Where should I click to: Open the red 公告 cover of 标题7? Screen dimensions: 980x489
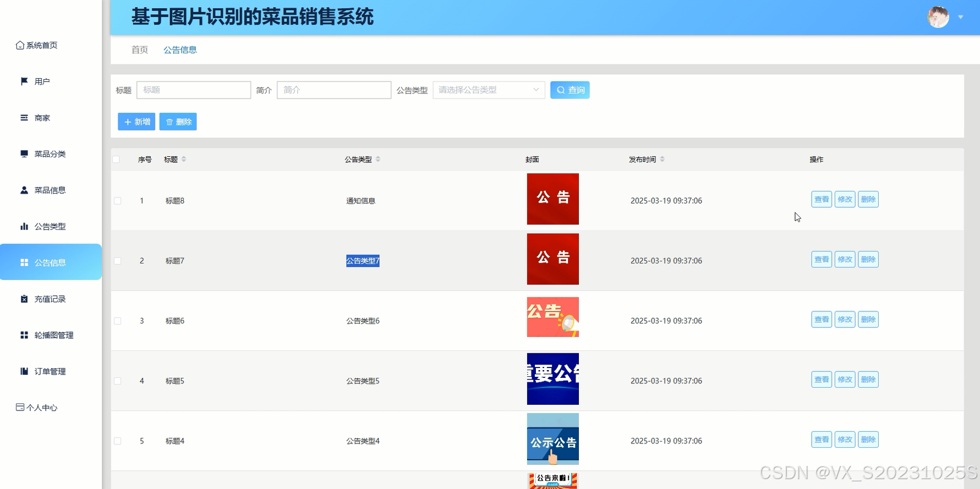553,259
